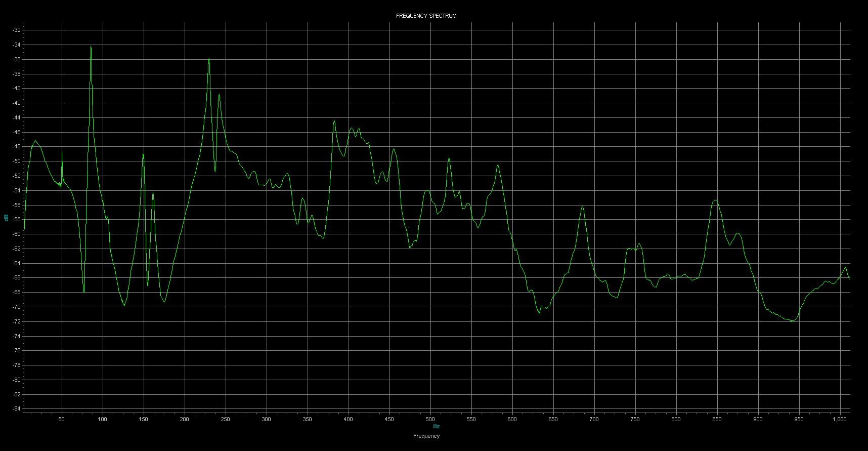Select the 250 tick on frequency axis
The image size is (868, 451).
click(226, 419)
